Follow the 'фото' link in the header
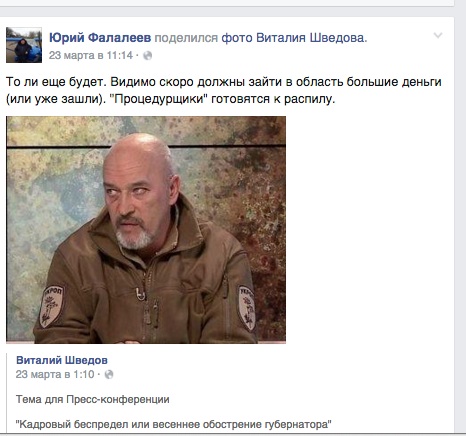Image resolution: width=466 pixels, height=436 pixels. tap(237, 38)
